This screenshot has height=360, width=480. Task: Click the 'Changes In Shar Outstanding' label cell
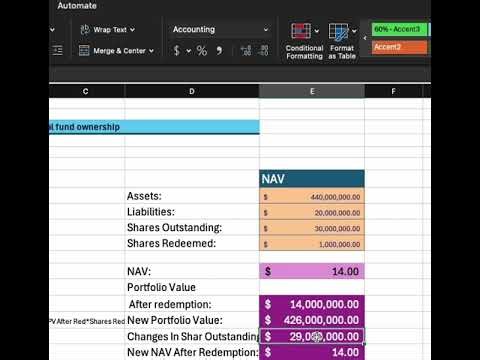pos(192,337)
